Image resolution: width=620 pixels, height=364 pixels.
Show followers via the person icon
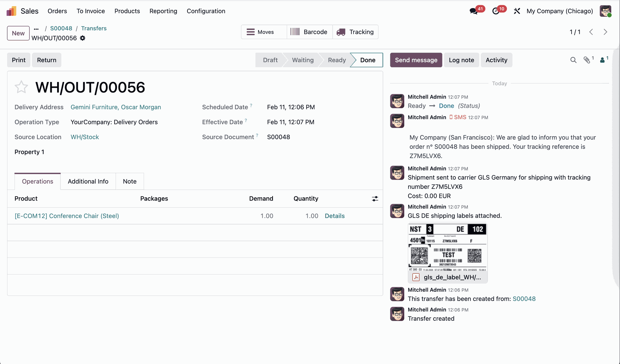pos(602,60)
